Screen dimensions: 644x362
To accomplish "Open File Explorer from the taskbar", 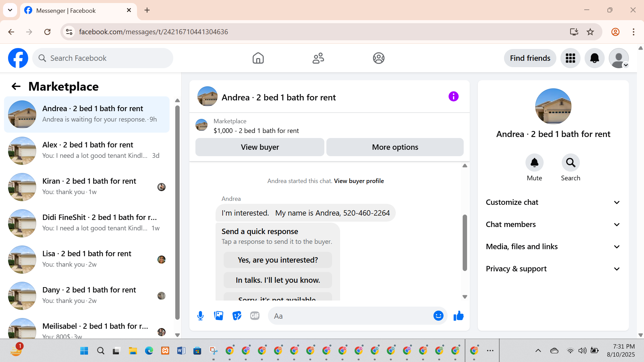I will [x=133, y=351].
